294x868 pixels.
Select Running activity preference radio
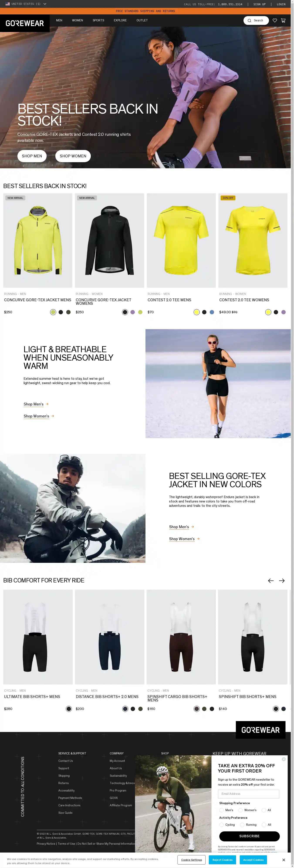(242, 825)
